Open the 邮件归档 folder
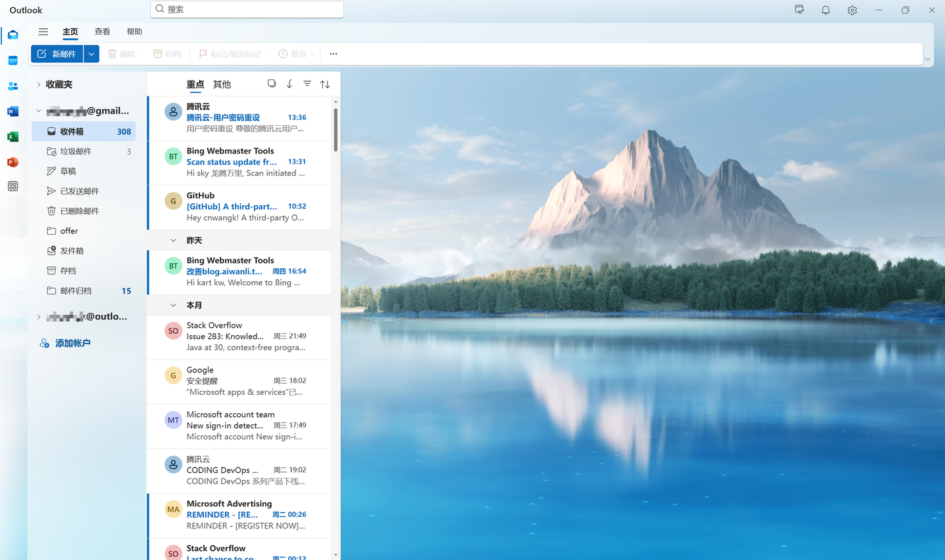Screen dimensions: 945x560 [84, 290]
